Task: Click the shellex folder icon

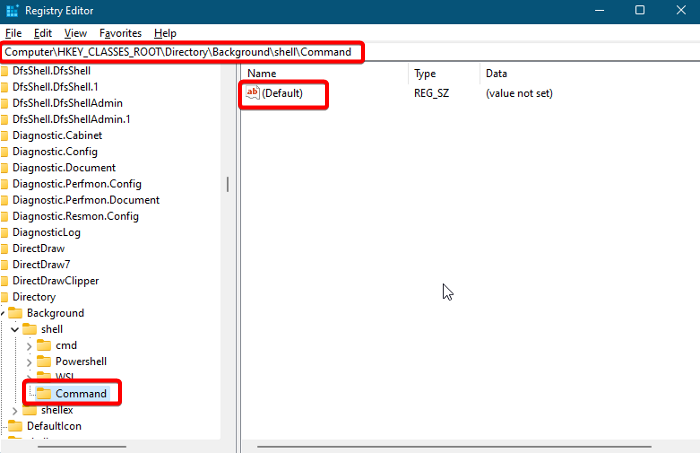Action: point(29,409)
